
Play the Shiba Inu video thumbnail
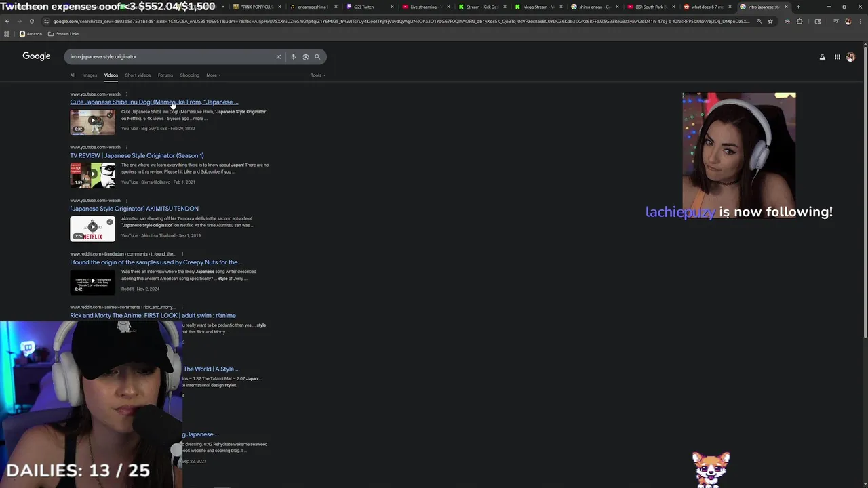click(x=93, y=121)
